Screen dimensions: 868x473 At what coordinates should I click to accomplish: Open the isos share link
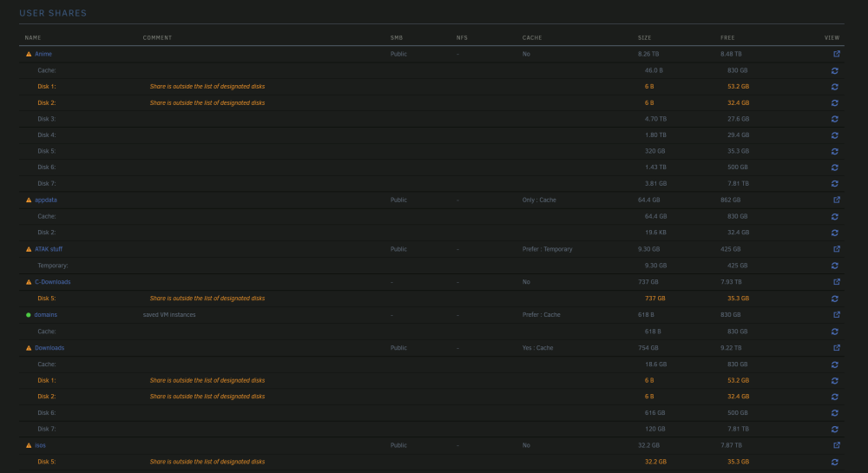click(x=41, y=445)
